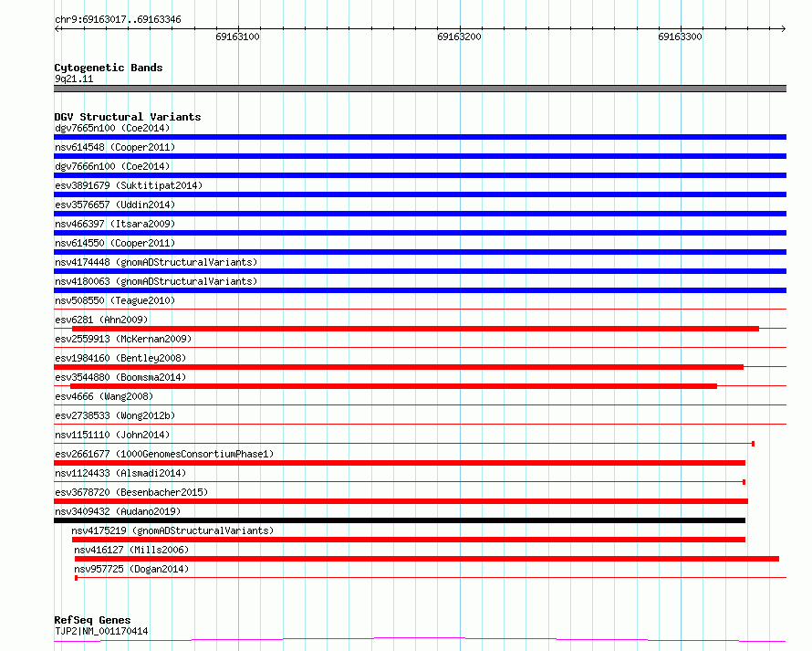Click the red bar for esv6281 (Ahn2009)
812x651 pixels.
[x=415, y=329]
